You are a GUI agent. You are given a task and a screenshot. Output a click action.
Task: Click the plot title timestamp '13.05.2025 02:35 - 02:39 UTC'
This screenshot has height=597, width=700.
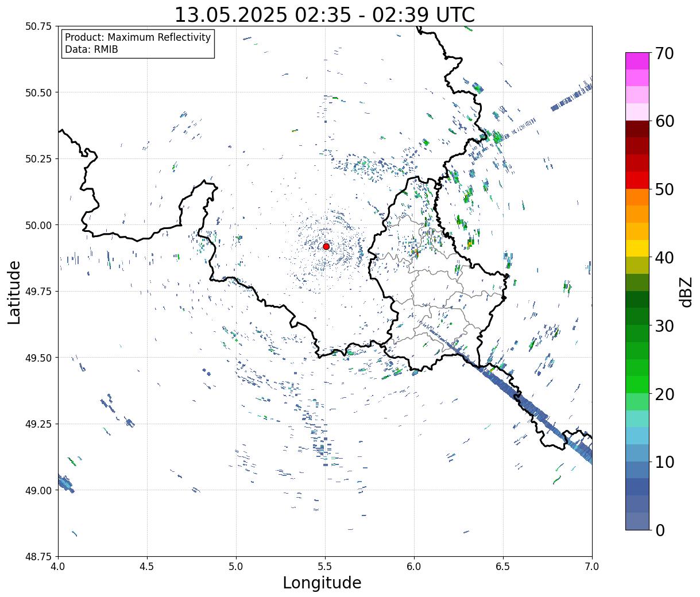(324, 14)
